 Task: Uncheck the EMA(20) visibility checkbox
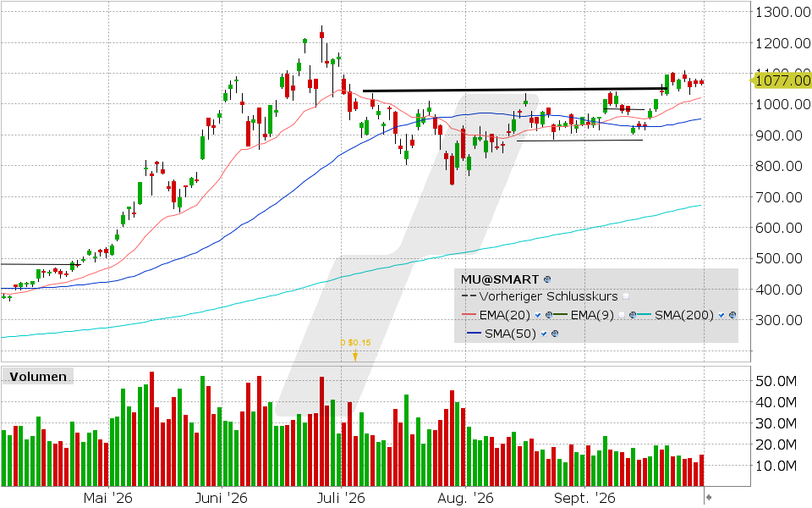click(538, 315)
